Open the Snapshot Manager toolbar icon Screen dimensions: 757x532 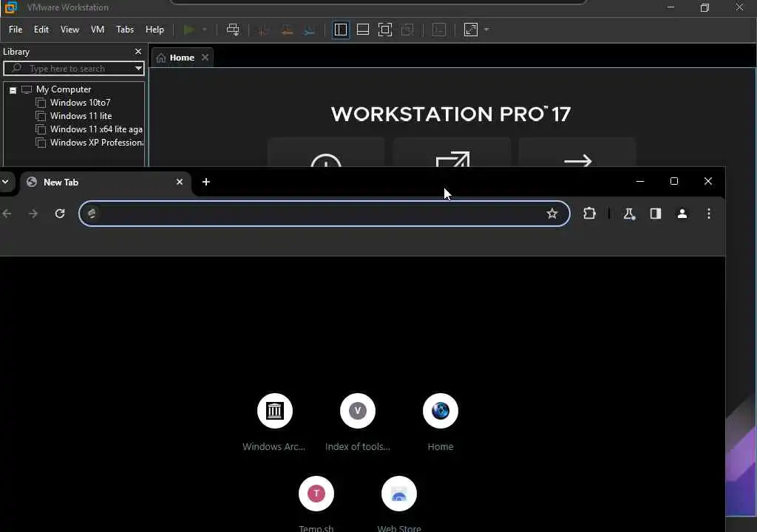[x=310, y=30]
